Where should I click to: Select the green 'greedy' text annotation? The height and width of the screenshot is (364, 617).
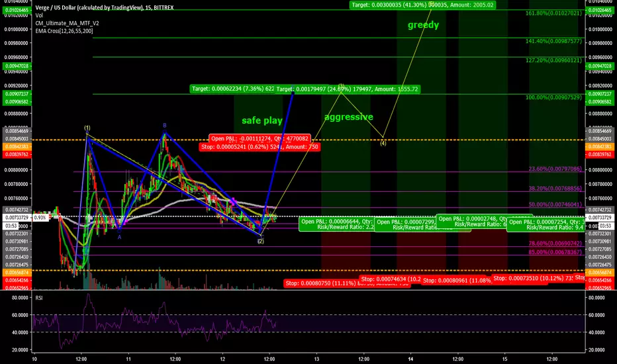click(x=424, y=24)
